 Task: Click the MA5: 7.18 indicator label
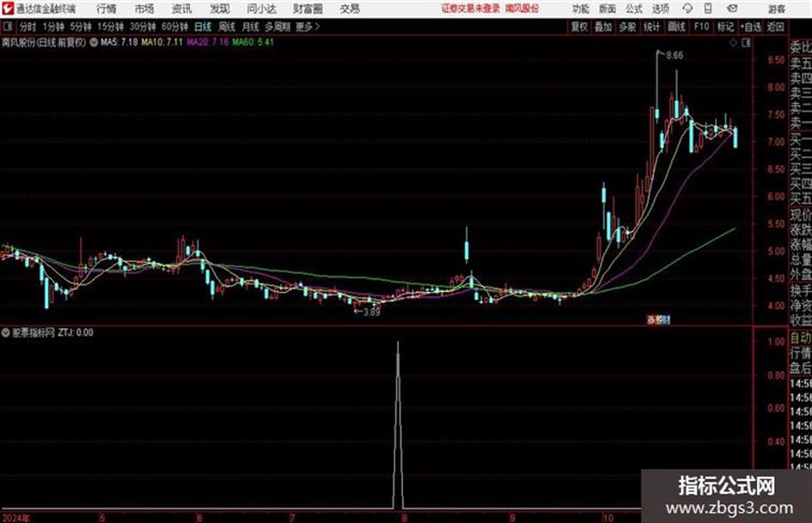(x=119, y=42)
